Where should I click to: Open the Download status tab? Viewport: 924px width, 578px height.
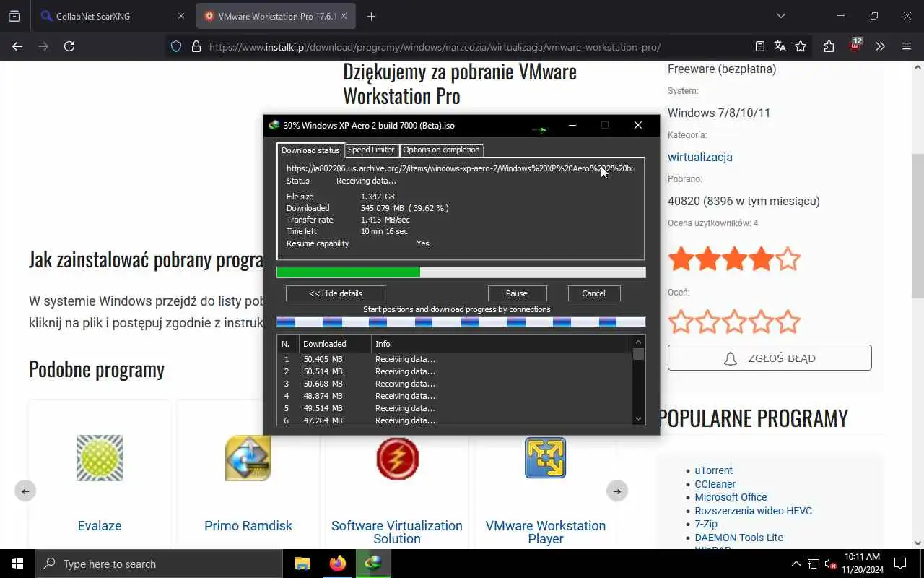[310, 150]
